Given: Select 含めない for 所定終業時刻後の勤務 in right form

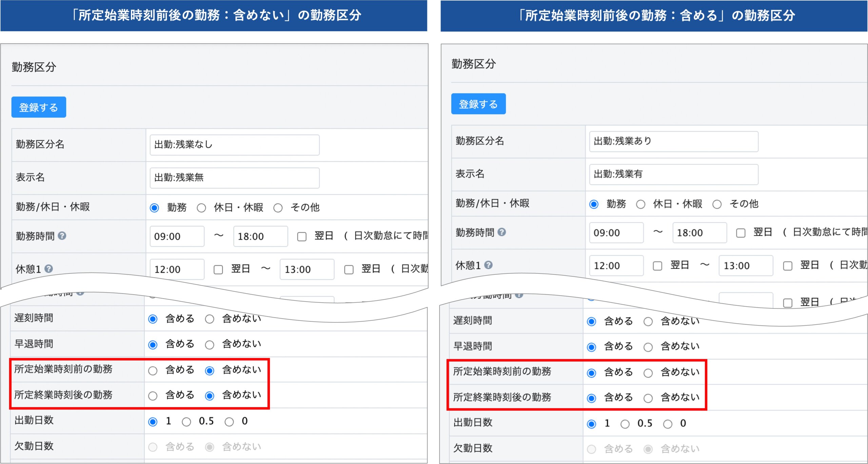Looking at the screenshot, I should [648, 398].
